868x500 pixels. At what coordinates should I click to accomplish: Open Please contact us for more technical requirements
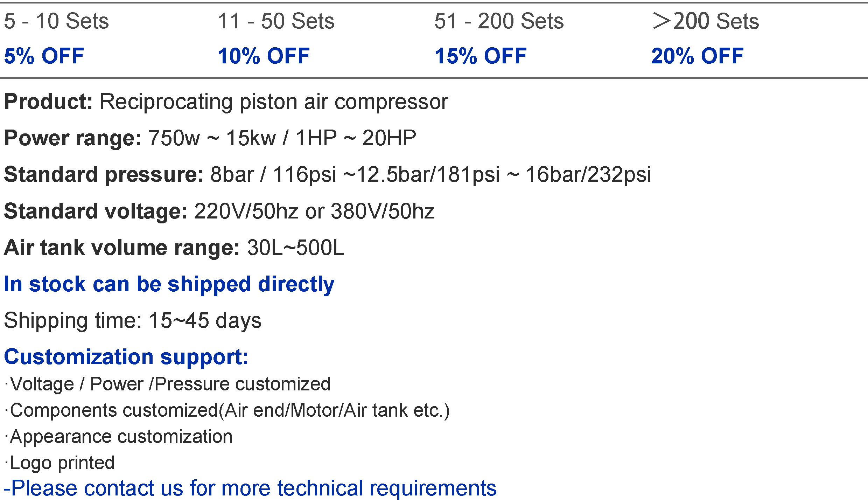[250, 488]
